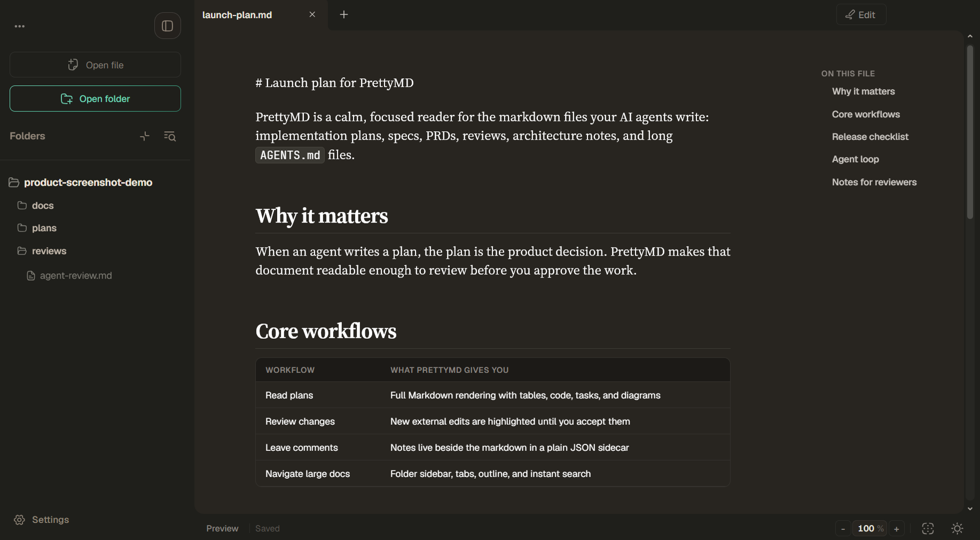Open agent-review.md file
Screen dimensions: 980x540
click(x=69, y=276)
